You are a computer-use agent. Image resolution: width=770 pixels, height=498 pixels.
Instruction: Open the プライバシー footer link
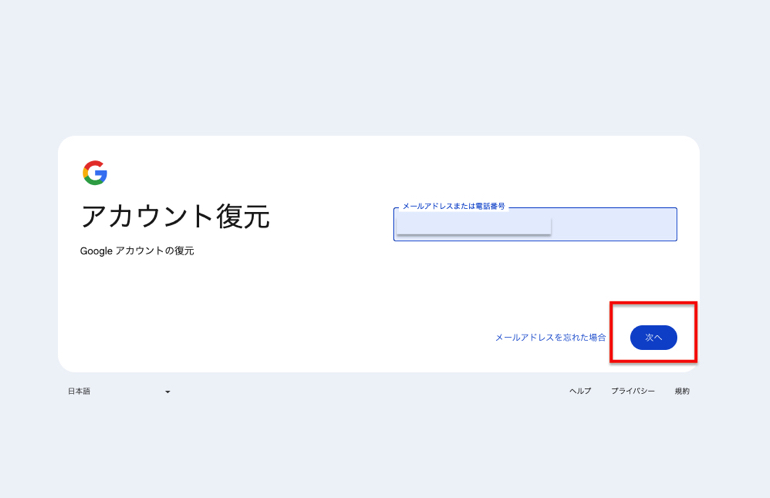tap(632, 392)
